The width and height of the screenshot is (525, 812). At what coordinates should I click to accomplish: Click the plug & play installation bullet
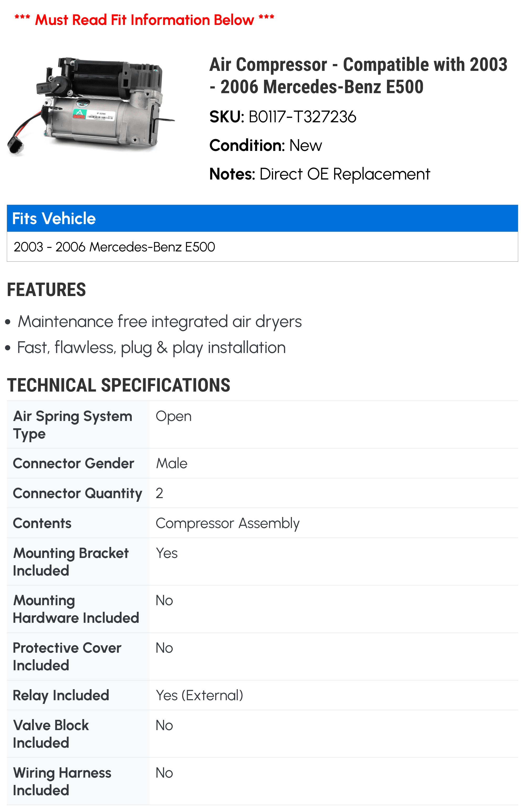pos(151,348)
